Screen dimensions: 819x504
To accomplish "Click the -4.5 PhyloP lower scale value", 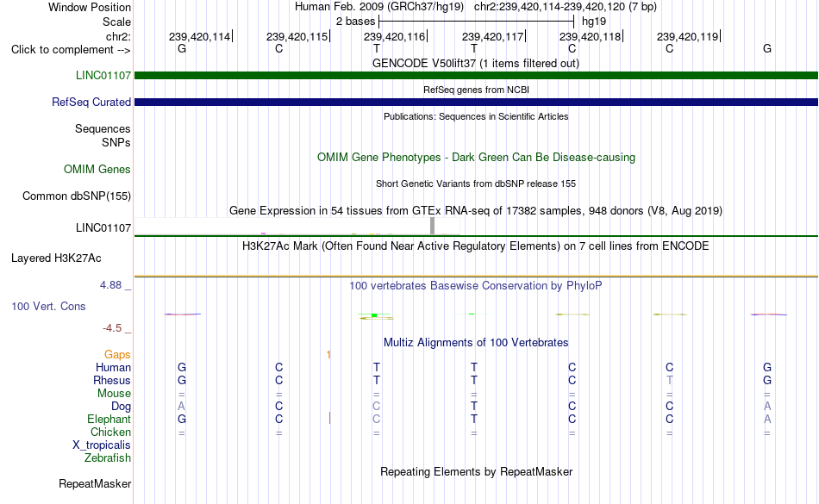I will pyautogui.click(x=112, y=328).
